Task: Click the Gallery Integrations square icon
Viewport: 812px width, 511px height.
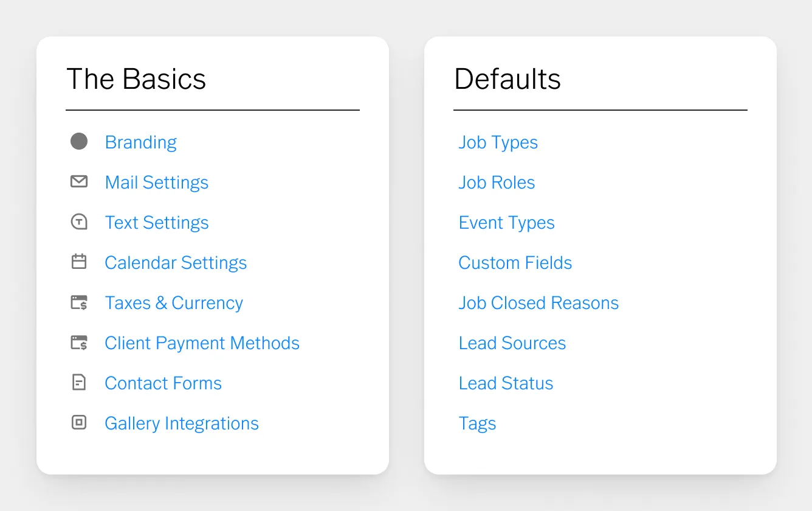Action: [79, 422]
